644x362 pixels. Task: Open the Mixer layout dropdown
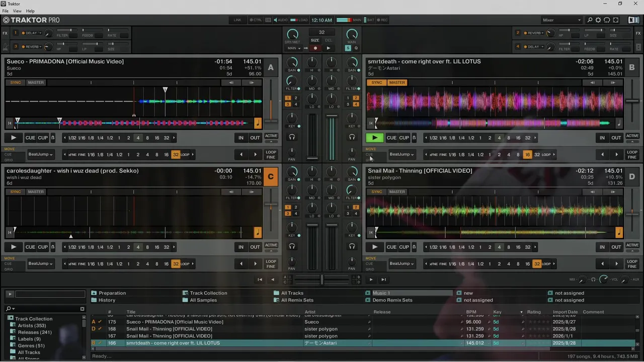[561, 20]
